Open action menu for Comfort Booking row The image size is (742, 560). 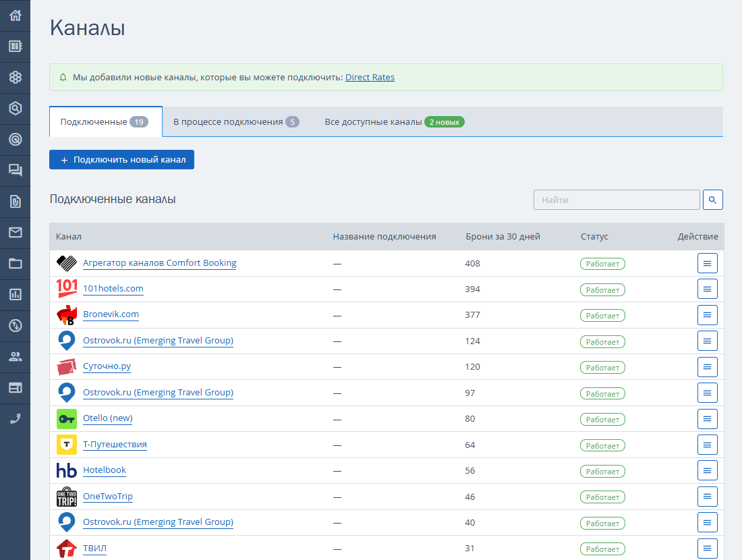708,263
